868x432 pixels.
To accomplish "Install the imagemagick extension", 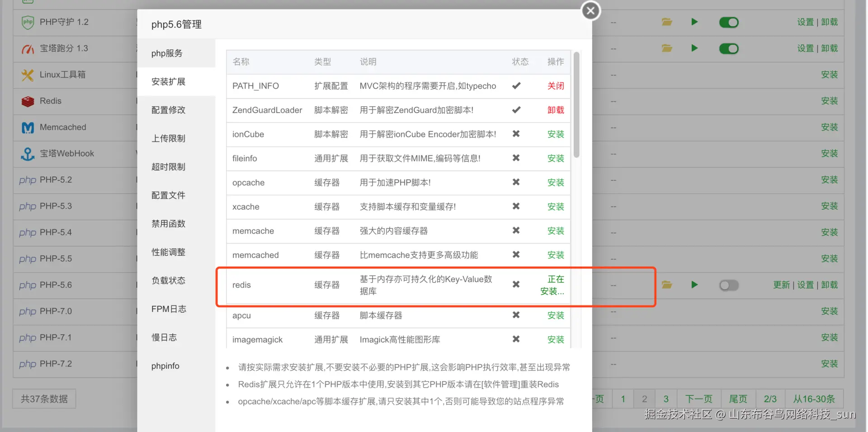I will click(556, 340).
